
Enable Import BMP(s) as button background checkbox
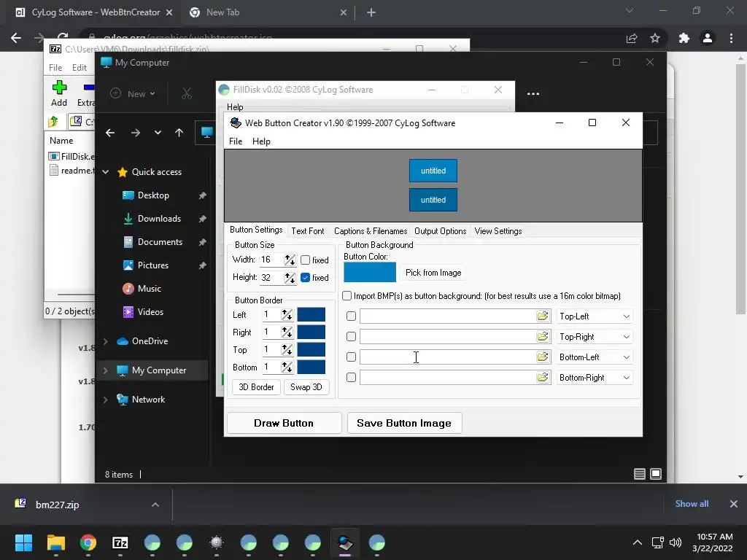pyautogui.click(x=347, y=296)
